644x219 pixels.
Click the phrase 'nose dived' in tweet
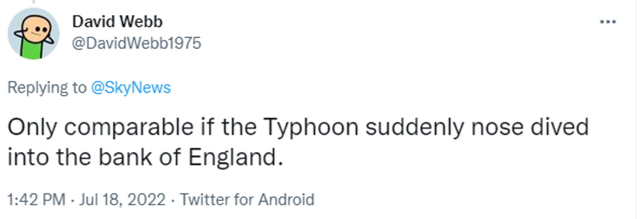click(530, 127)
